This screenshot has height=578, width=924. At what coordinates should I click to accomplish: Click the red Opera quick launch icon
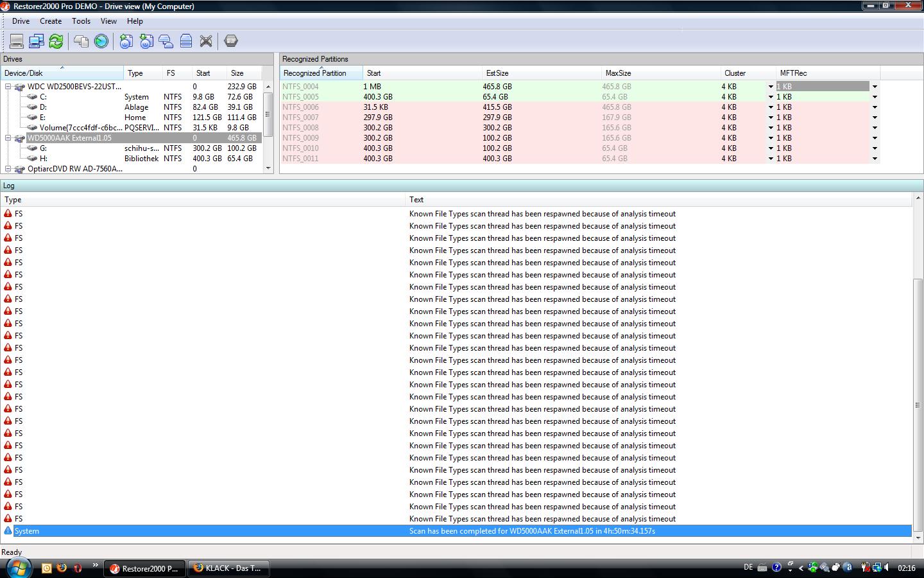78,568
